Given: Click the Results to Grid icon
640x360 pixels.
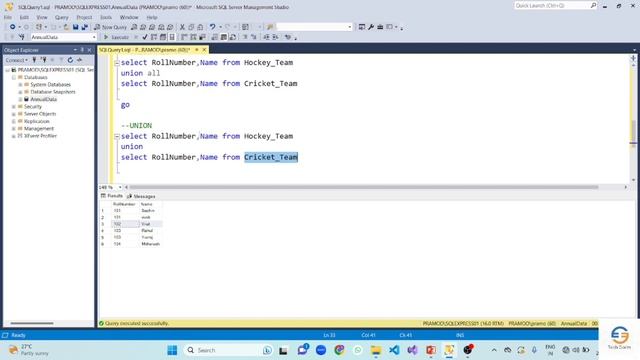Looking at the screenshot, I should pyautogui.click(x=224, y=37).
